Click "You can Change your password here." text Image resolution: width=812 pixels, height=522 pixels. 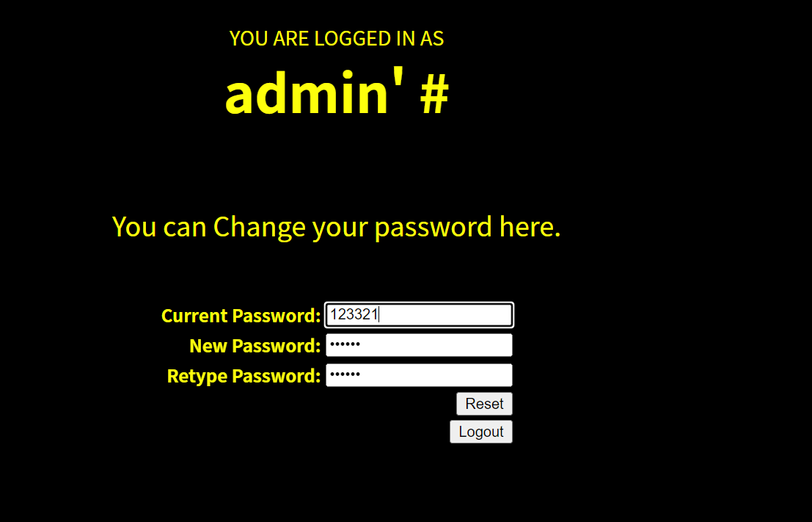337,227
